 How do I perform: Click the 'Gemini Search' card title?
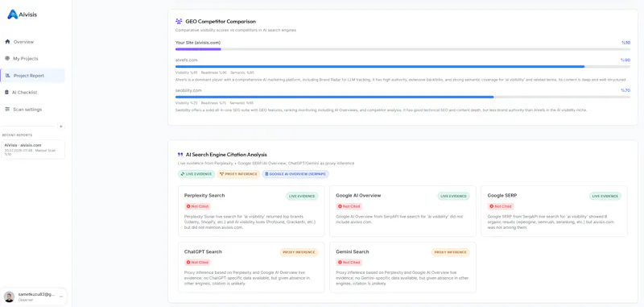tap(353, 251)
